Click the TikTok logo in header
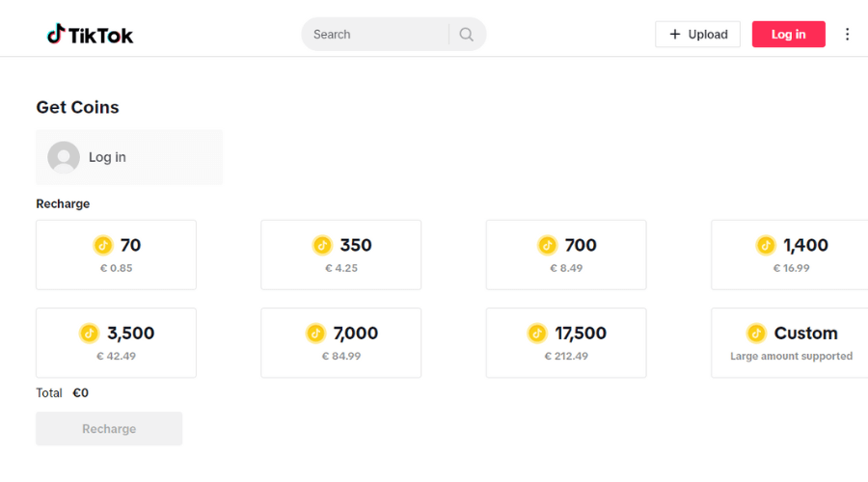 coord(90,35)
